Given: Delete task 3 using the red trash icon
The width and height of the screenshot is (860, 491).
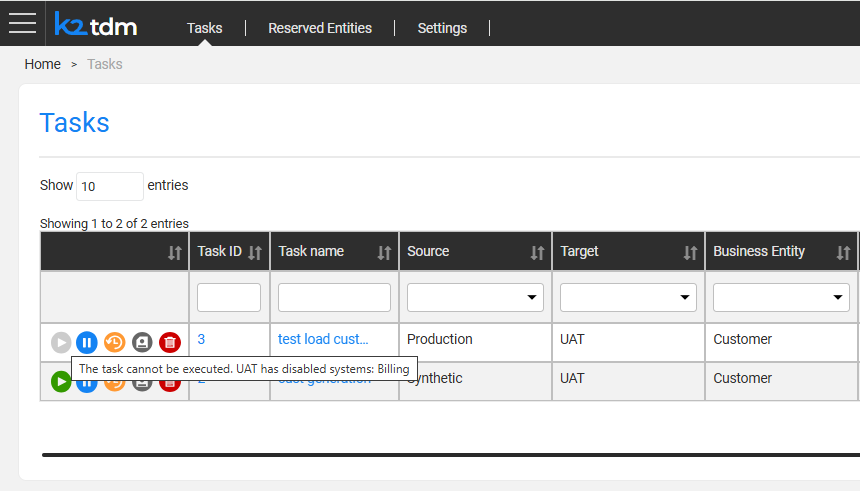Looking at the screenshot, I should [170, 343].
